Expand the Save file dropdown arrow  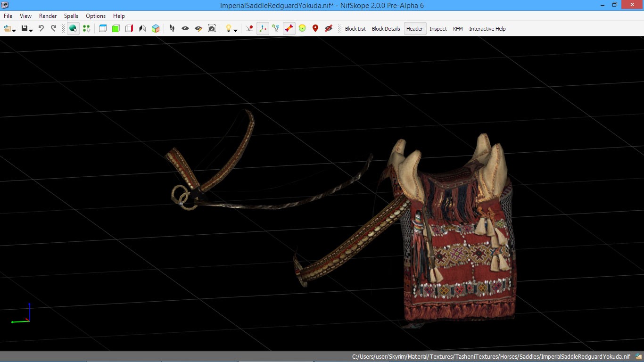coord(31,30)
